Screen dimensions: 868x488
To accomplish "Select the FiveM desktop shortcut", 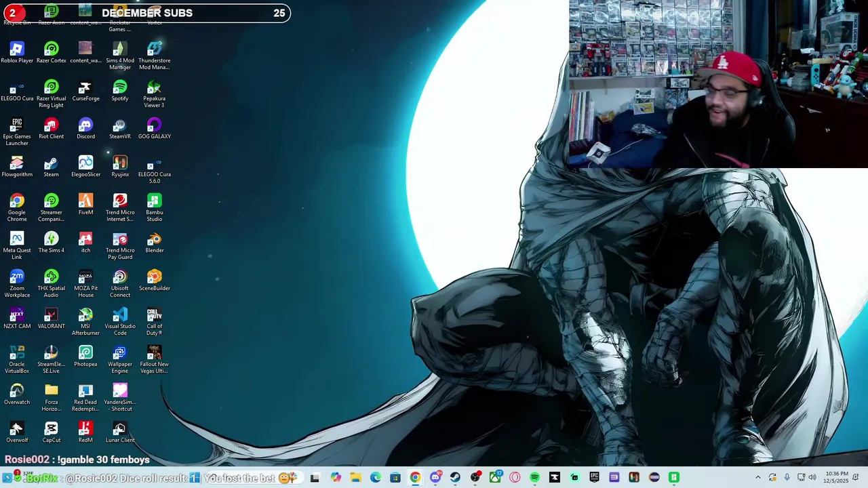I will [x=85, y=205].
